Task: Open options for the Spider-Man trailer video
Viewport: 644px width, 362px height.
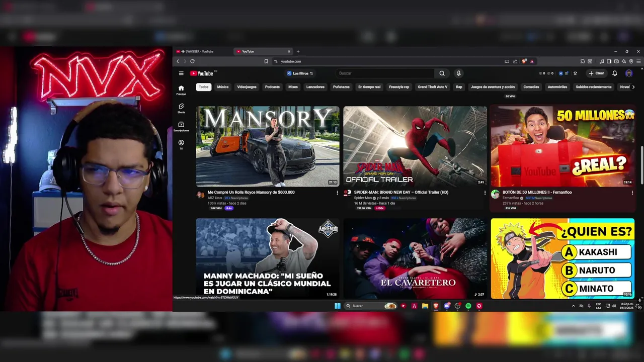Action: [x=485, y=193]
